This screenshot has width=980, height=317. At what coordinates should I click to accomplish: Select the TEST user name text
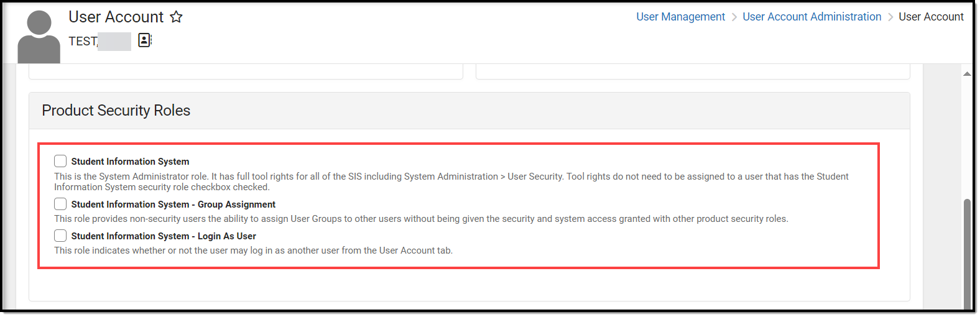pos(83,41)
